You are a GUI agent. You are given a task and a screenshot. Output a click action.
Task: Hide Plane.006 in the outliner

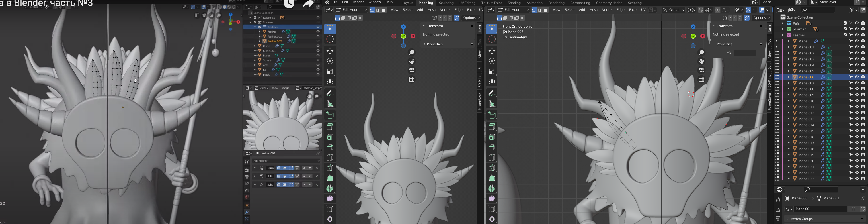pyautogui.click(x=857, y=77)
